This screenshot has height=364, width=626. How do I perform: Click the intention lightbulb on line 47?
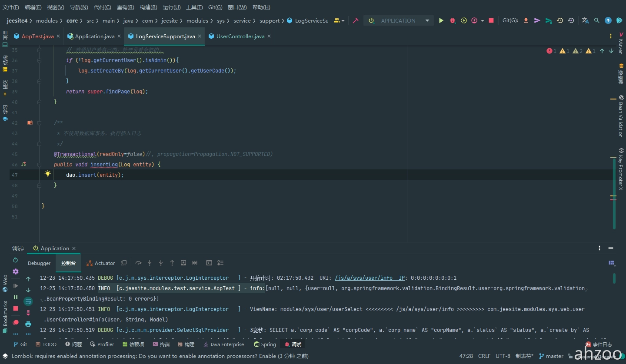(48, 174)
